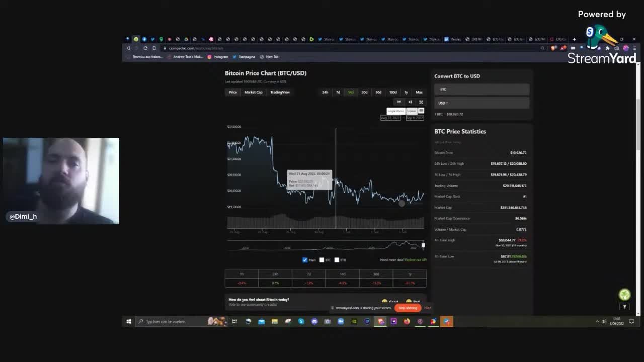The width and height of the screenshot is (644, 362).
Task: Click the chart end date Sep 6, 2022
Action: pyautogui.click(x=415, y=118)
